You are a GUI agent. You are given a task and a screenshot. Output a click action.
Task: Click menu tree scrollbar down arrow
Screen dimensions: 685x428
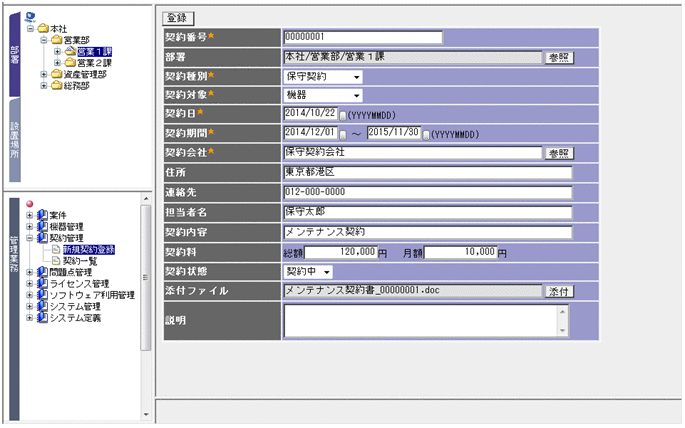(146, 415)
